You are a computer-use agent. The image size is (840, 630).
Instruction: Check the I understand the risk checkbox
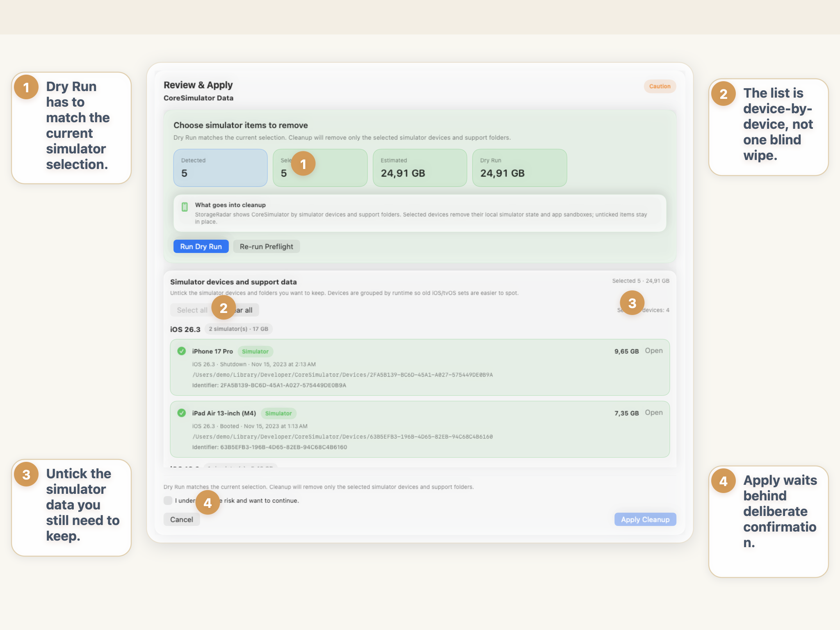168,500
